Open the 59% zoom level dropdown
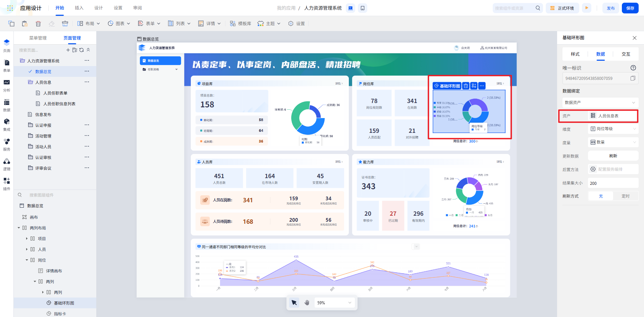The height and width of the screenshot is (317, 644). [x=334, y=303]
